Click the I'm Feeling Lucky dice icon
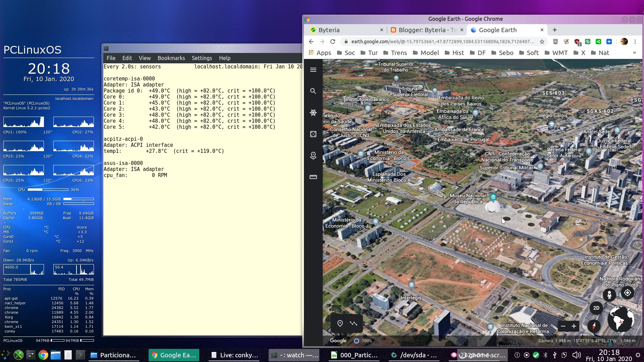The image size is (644, 362). click(x=313, y=134)
